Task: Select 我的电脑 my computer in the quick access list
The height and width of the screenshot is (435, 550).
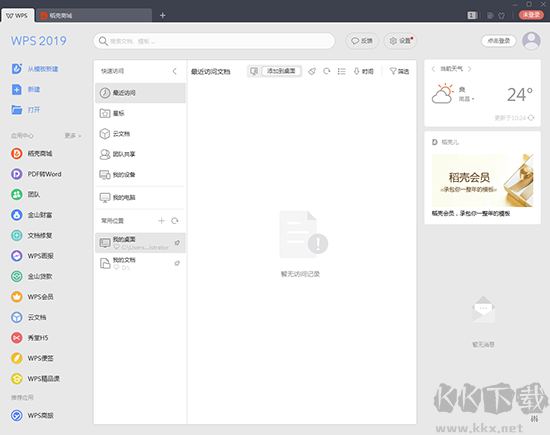Action: (x=140, y=198)
